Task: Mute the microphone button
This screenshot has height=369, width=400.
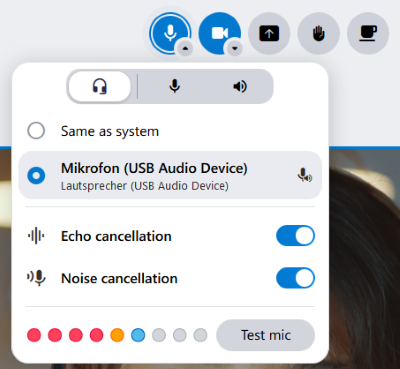Action: pyautogui.click(x=170, y=33)
